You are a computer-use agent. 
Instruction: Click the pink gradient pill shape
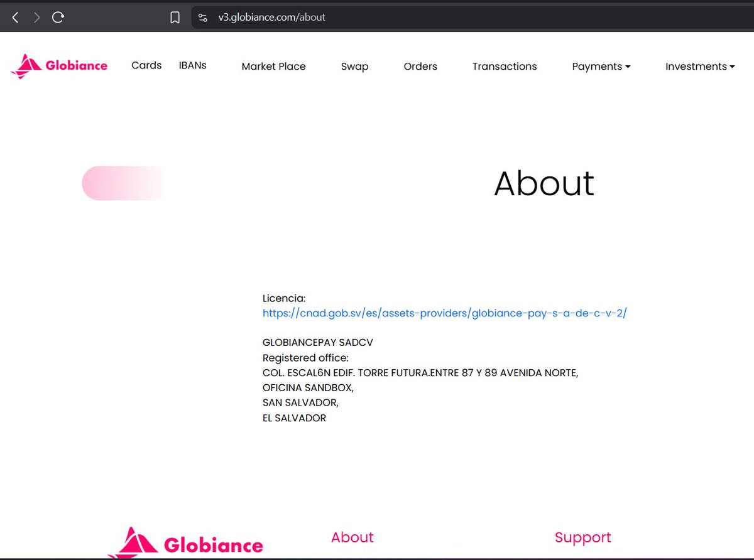point(124,183)
